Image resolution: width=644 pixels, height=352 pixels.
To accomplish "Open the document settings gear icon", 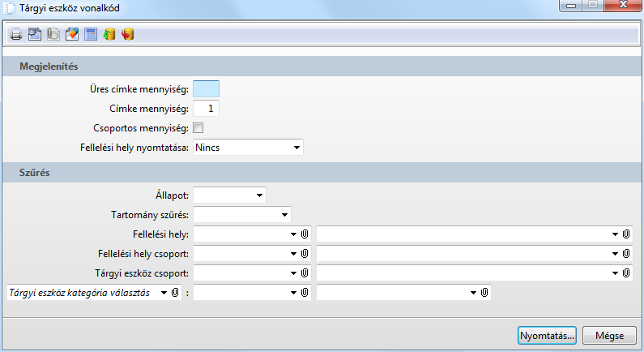I will pyautogui.click(x=35, y=34).
